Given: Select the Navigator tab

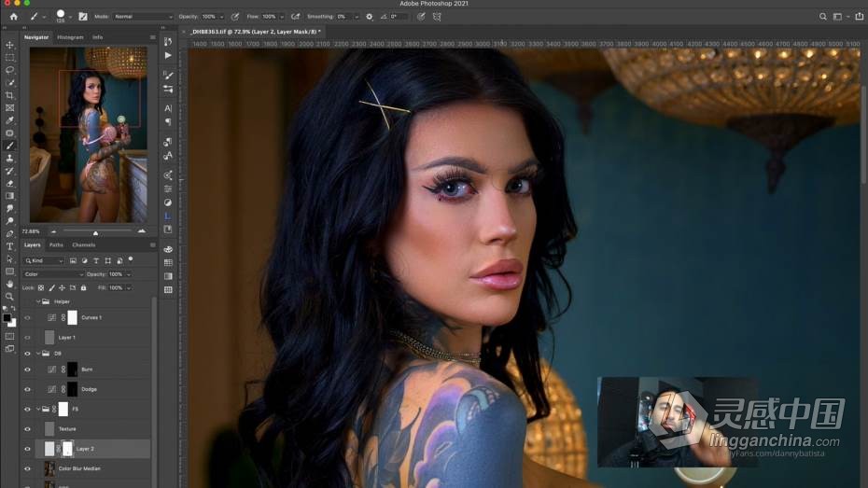Looking at the screenshot, I should tap(36, 37).
